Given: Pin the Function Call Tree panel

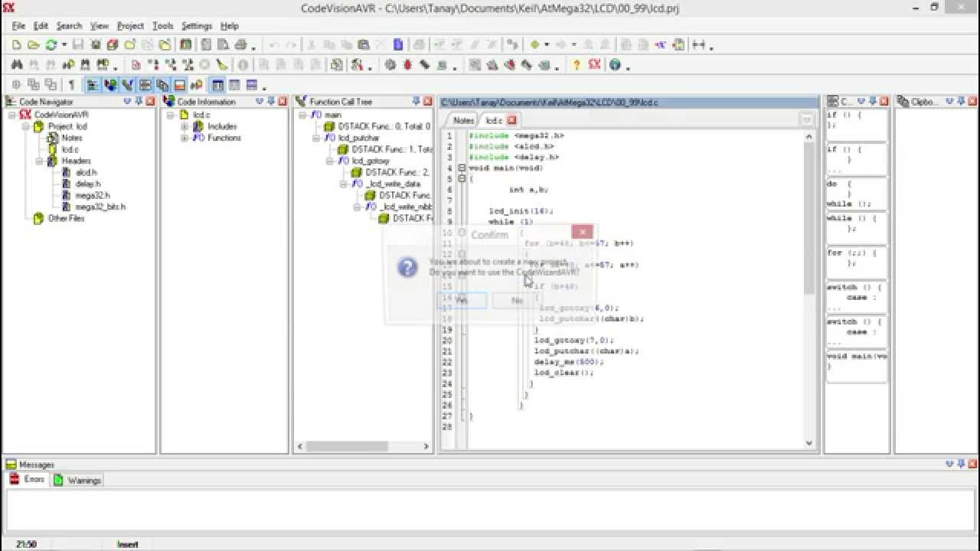Looking at the screenshot, I should tap(416, 101).
